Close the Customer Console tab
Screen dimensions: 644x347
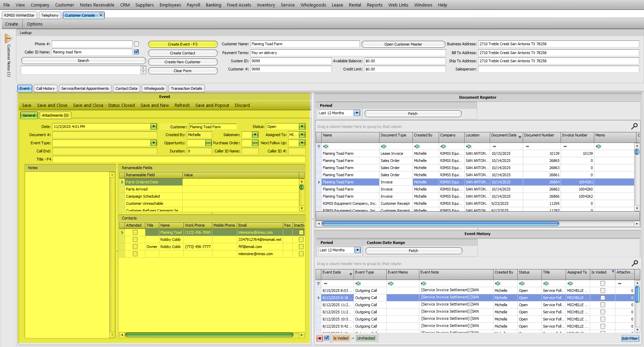(101, 15)
